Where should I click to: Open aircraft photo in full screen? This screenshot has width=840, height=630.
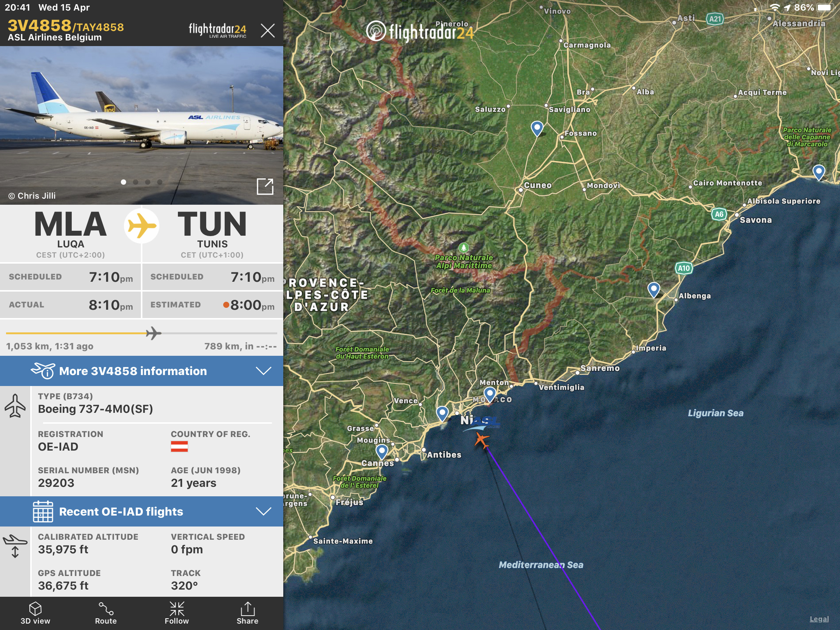pyautogui.click(x=265, y=187)
